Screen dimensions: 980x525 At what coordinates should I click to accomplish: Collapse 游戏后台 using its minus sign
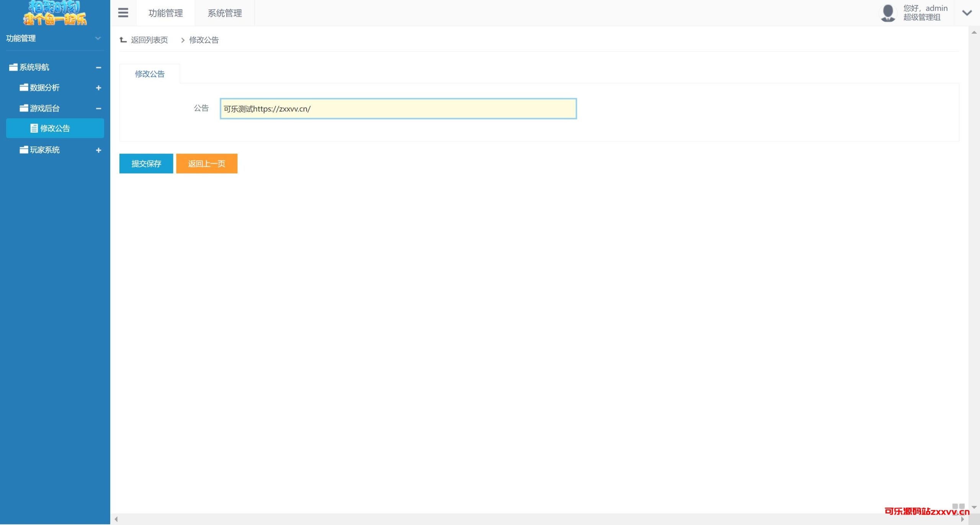pos(98,109)
